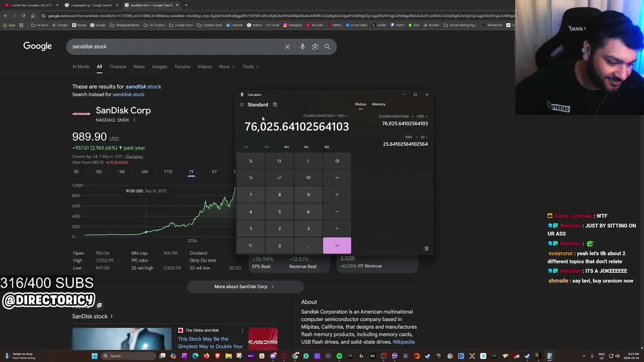This screenshot has height=362, width=644.
Task: Open the Images search tab
Action: coord(159,66)
